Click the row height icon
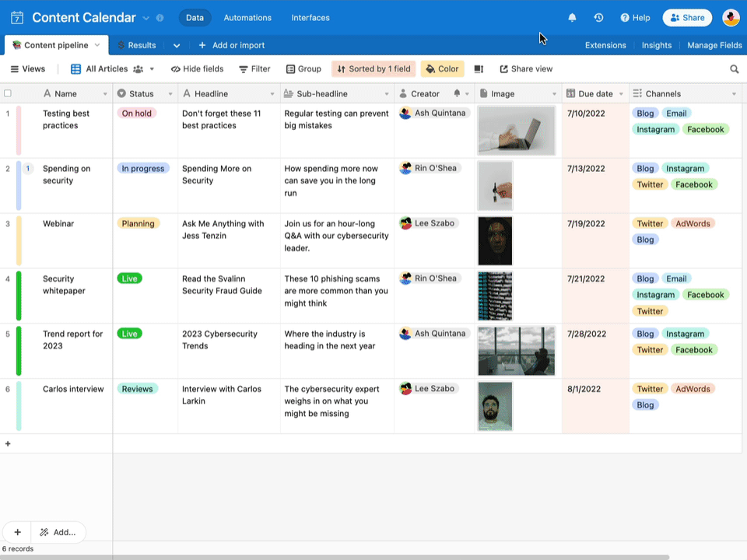The image size is (747, 560). (x=479, y=69)
